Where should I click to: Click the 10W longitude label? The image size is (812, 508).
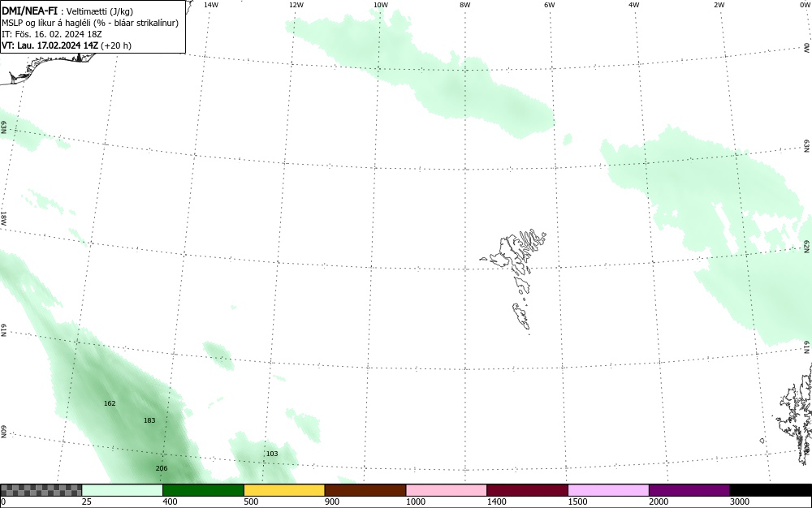pyautogui.click(x=381, y=5)
